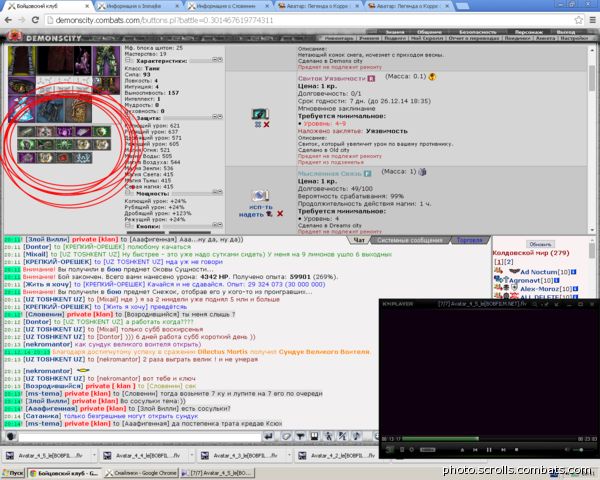This screenshot has width=600, height=480.
Task: Collapse the Кнопки section
Action: coord(129,226)
